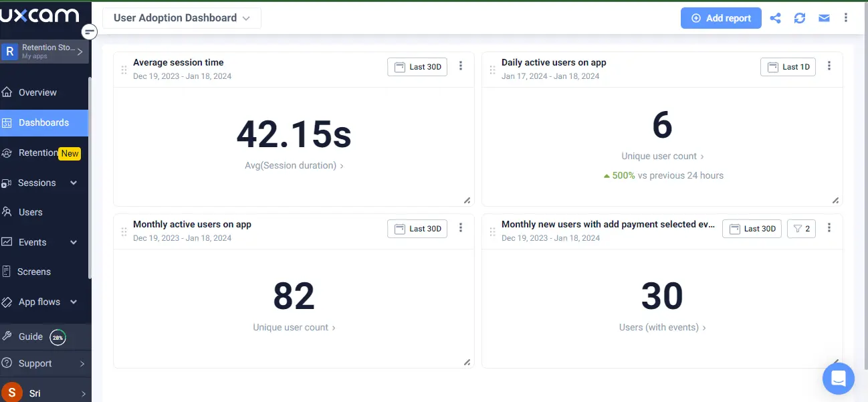This screenshot has width=868, height=402.
Task: Open dashboard more options menu
Action: [x=846, y=18]
